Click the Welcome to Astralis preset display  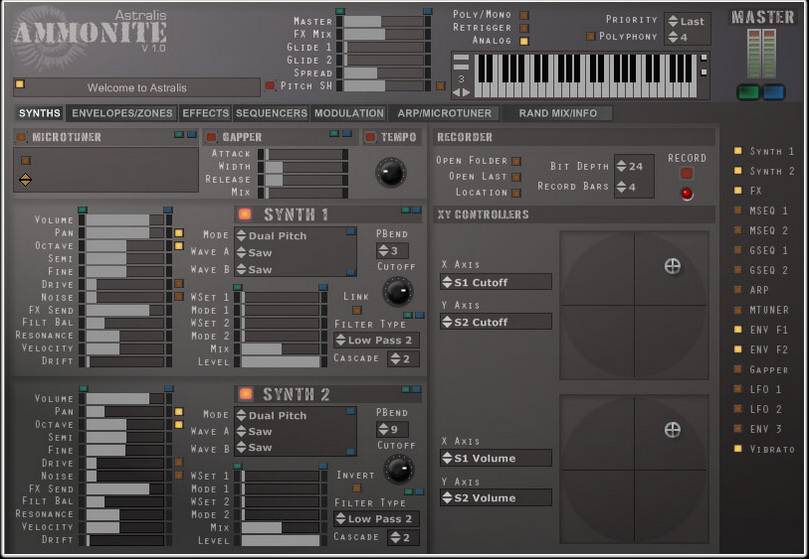point(137,88)
